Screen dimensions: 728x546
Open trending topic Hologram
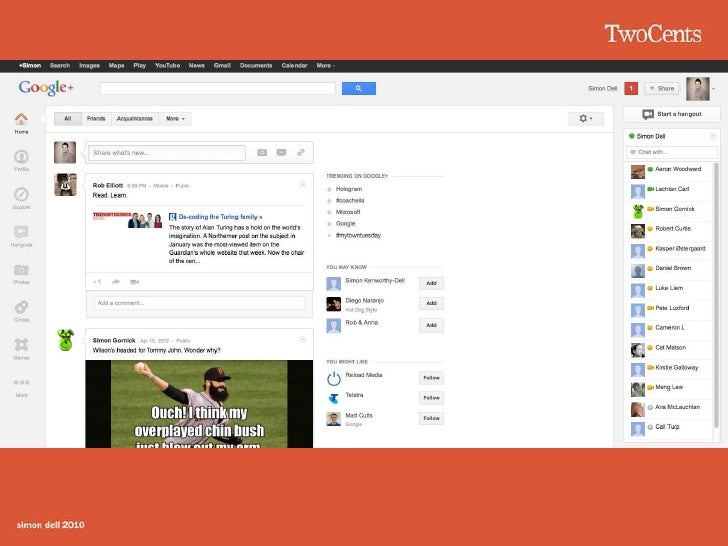(349, 189)
